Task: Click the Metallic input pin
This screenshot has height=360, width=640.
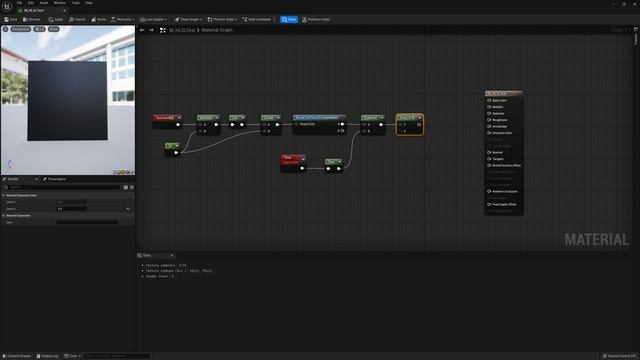Action: click(x=489, y=107)
